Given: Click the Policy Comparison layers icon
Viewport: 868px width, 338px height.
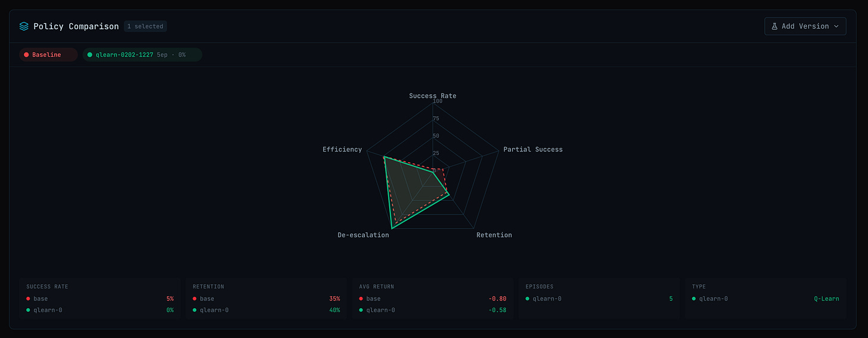Looking at the screenshot, I should click(x=24, y=26).
